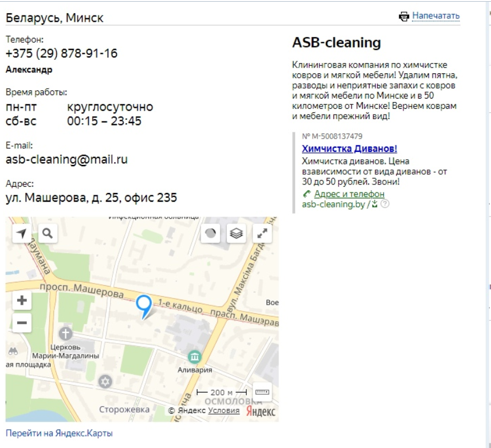Screen dimensions: 491x448
Task: Click the address ул. Машерова, д. 25, офис 235
Action: pos(92,198)
